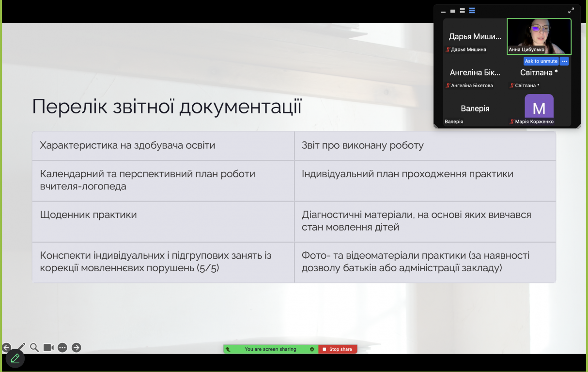Select Марія Корженко's purple avatar tile

(539, 108)
